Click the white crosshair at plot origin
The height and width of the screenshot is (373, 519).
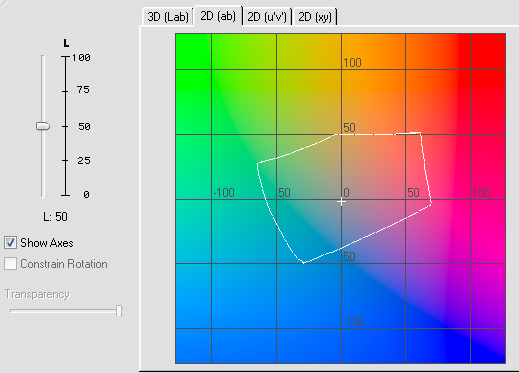click(341, 202)
